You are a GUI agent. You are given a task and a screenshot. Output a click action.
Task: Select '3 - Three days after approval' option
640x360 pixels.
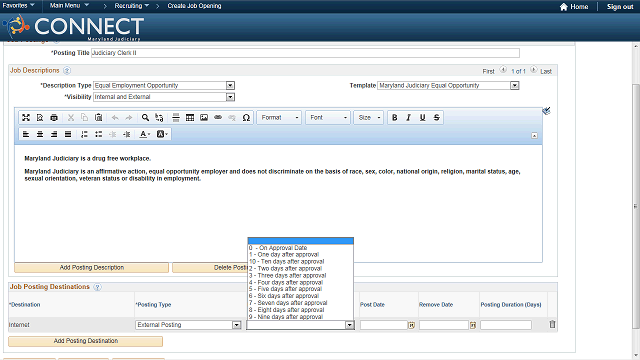pyautogui.click(x=288, y=276)
